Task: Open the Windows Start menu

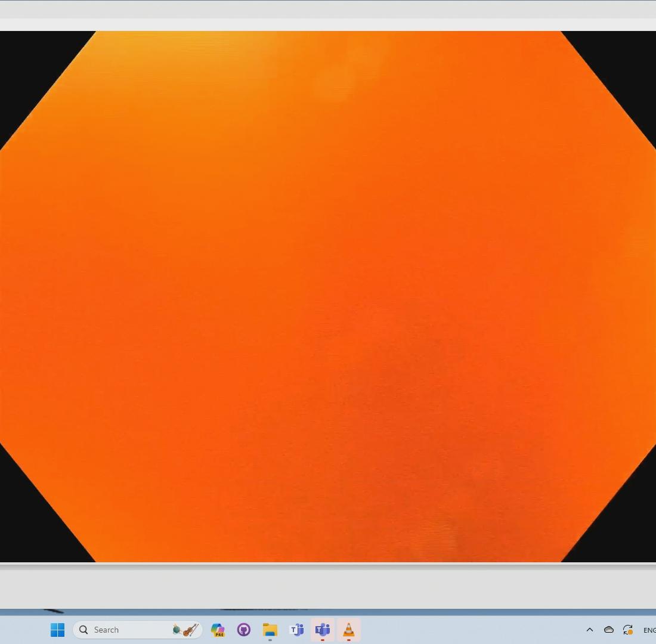Action: pos(57,630)
